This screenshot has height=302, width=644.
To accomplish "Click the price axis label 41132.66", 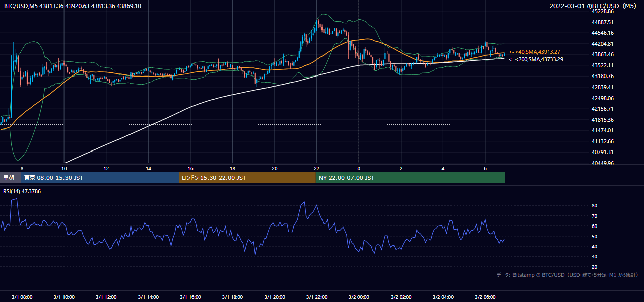I will [602, 141].
